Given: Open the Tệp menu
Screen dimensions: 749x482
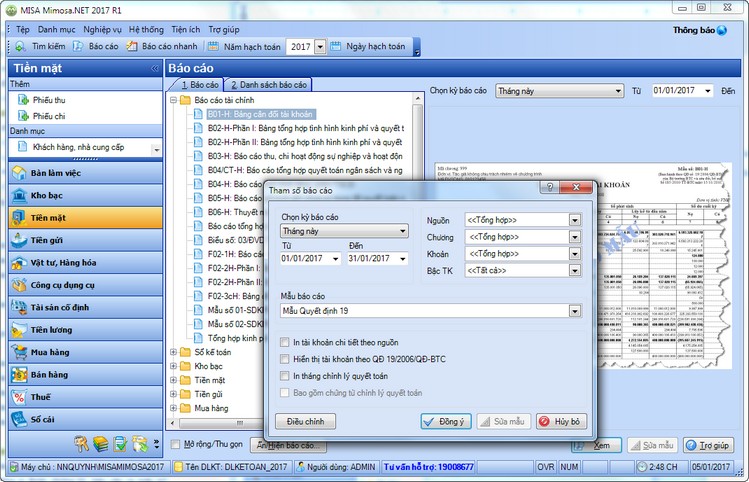Looking at the screenshot, I should [x=22, y=30].
